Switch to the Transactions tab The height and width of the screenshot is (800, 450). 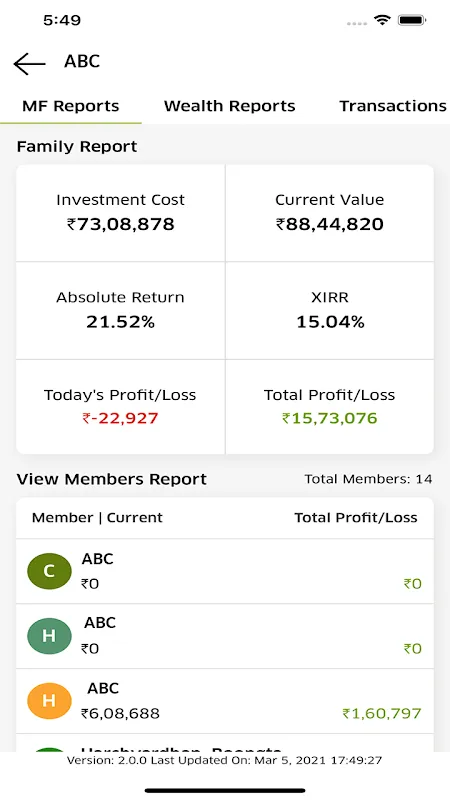(x=393, y=106)
